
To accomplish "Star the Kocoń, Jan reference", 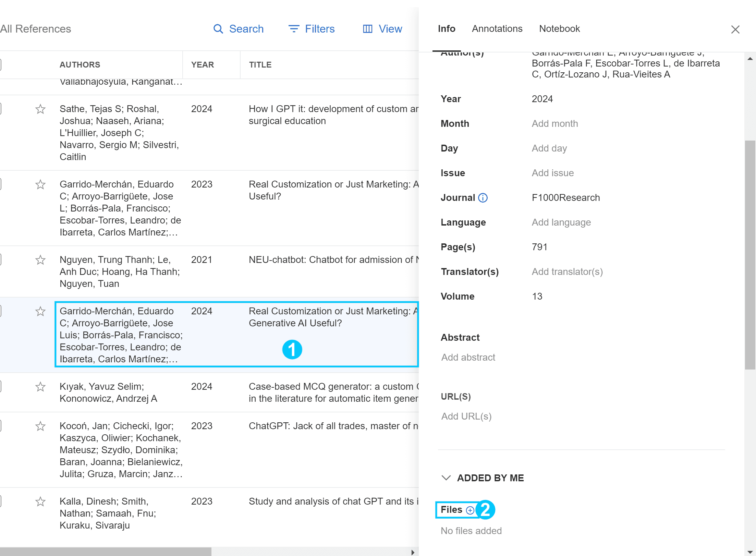I will [40, 426].
